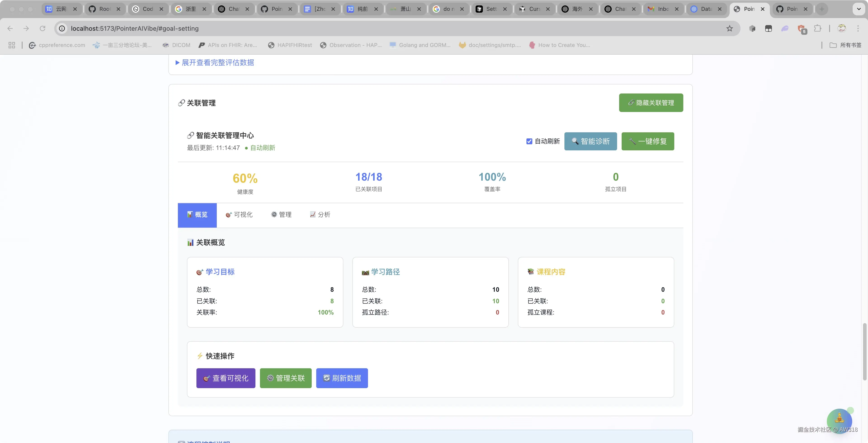Open the apps grid icon in bookmarks bar
The image size is (868, 443).
[12, 45]
